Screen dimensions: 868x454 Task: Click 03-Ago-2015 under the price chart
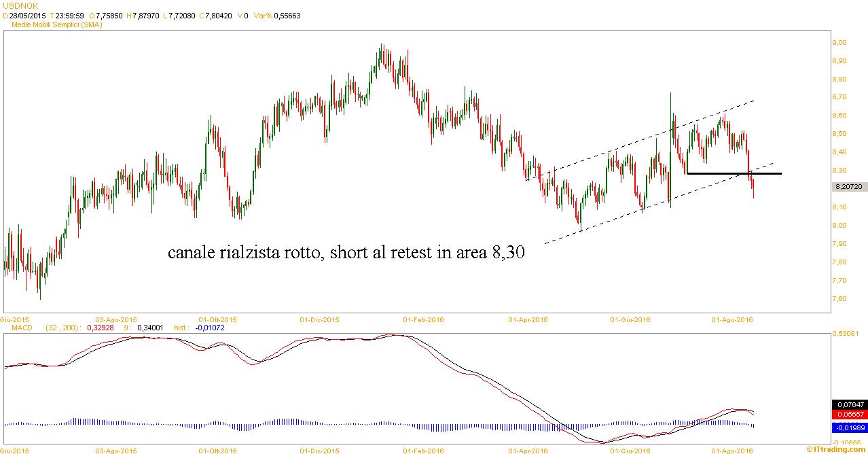tap(116, 319)
